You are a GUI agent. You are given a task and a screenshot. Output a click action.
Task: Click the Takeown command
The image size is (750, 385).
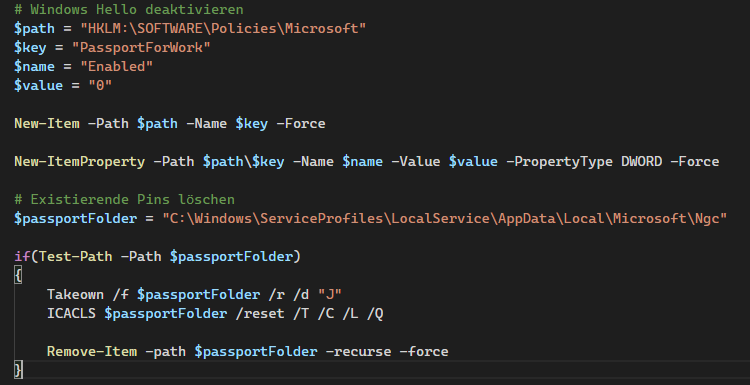point(76,295)
